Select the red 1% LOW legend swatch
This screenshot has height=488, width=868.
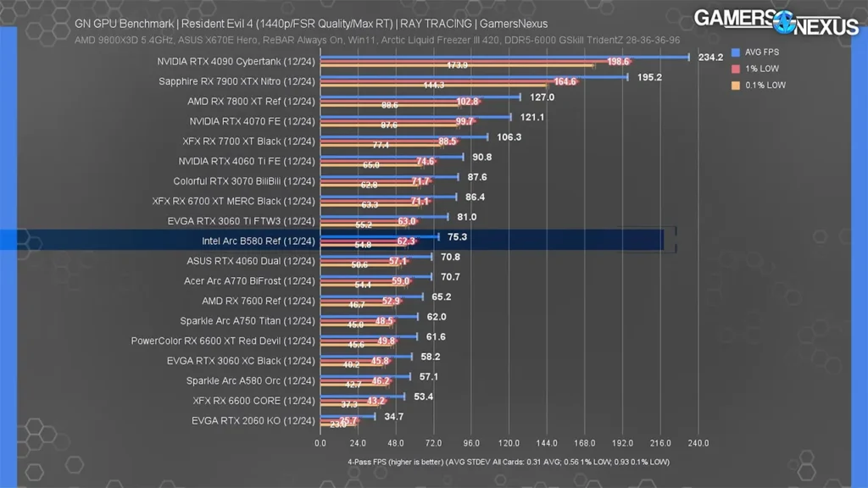[736, 69]
